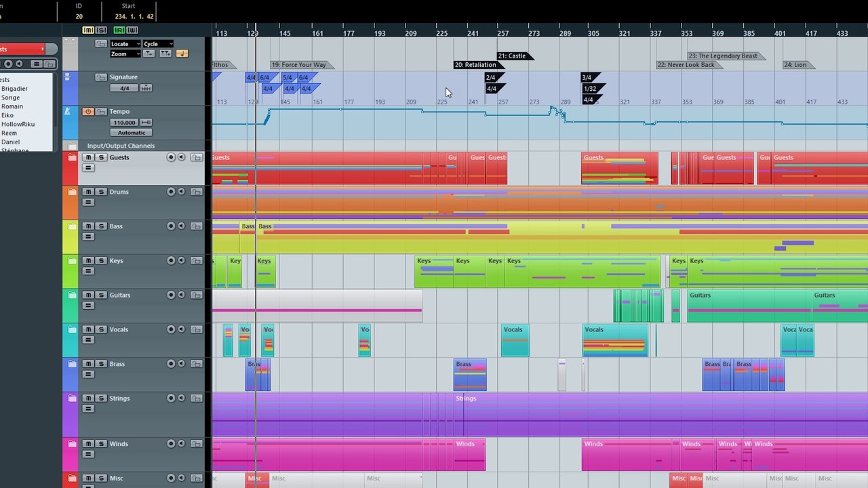Open the Cycle marker dropdown
868x488 pixels.
157,44
